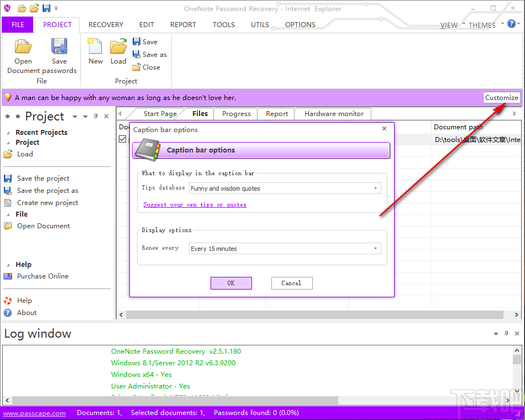
Task: Open the Renew every interval dropdown
Action: pos(376,249)
